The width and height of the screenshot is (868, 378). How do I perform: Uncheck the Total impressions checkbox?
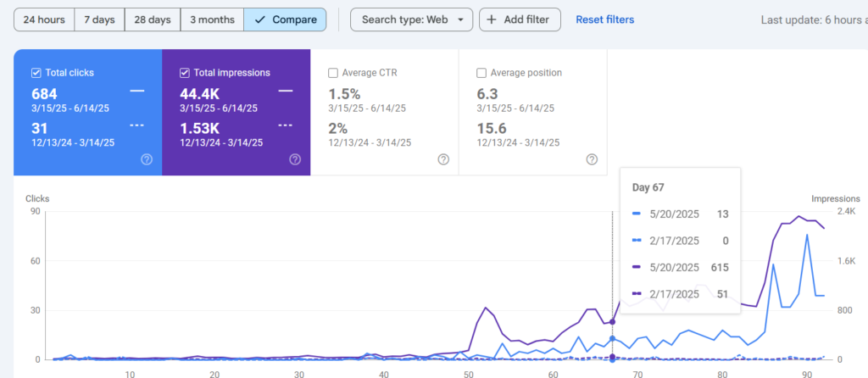[x=185, y=73]
